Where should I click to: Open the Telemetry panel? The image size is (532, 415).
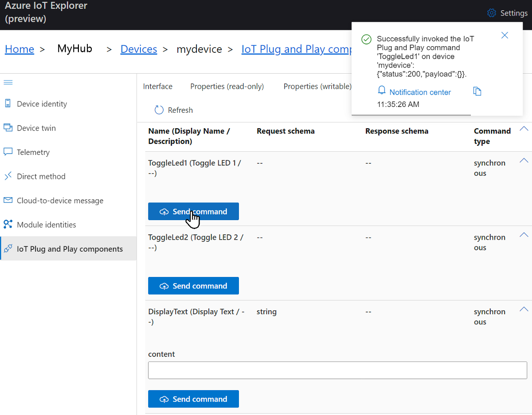(33, 152)
